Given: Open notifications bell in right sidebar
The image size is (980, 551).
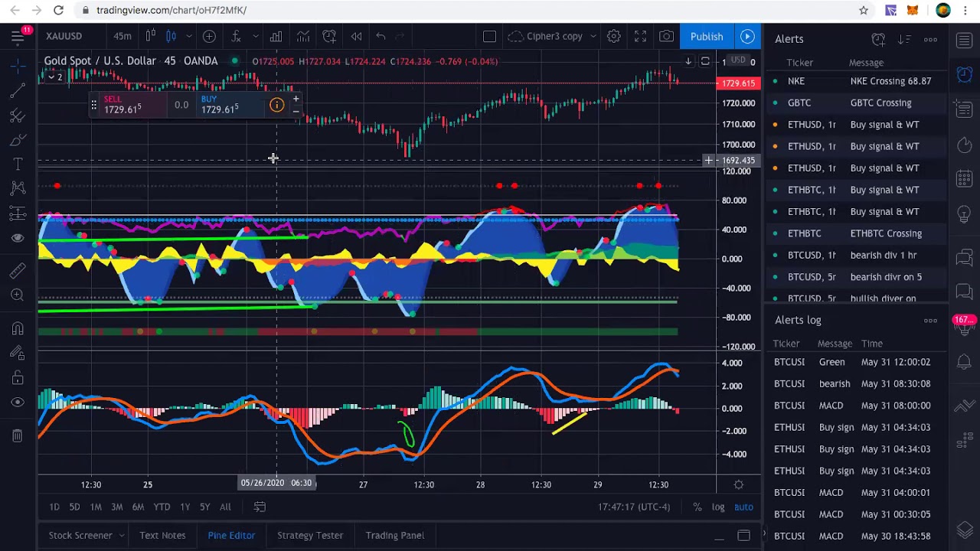Looking at the screenshot, I should click(965, 361).
